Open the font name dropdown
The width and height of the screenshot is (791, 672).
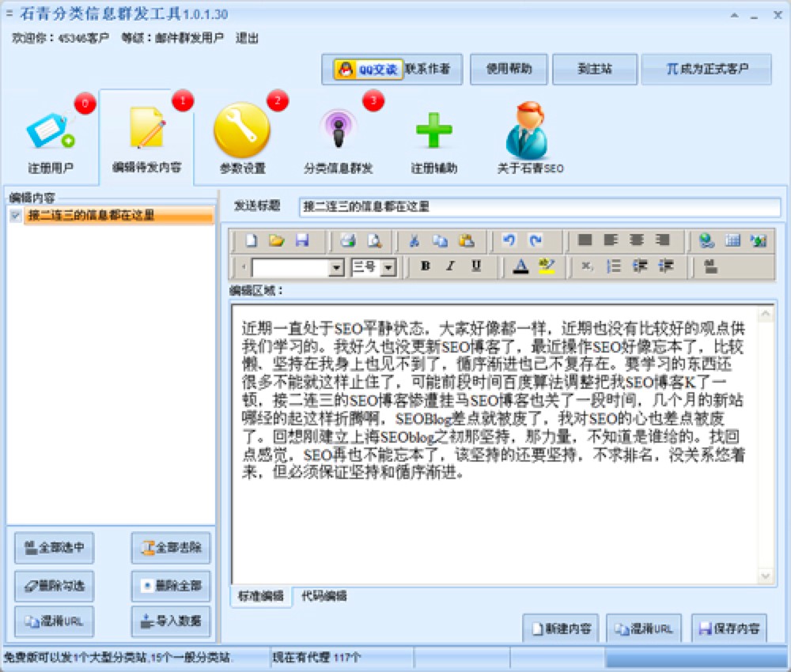(336, 268)
